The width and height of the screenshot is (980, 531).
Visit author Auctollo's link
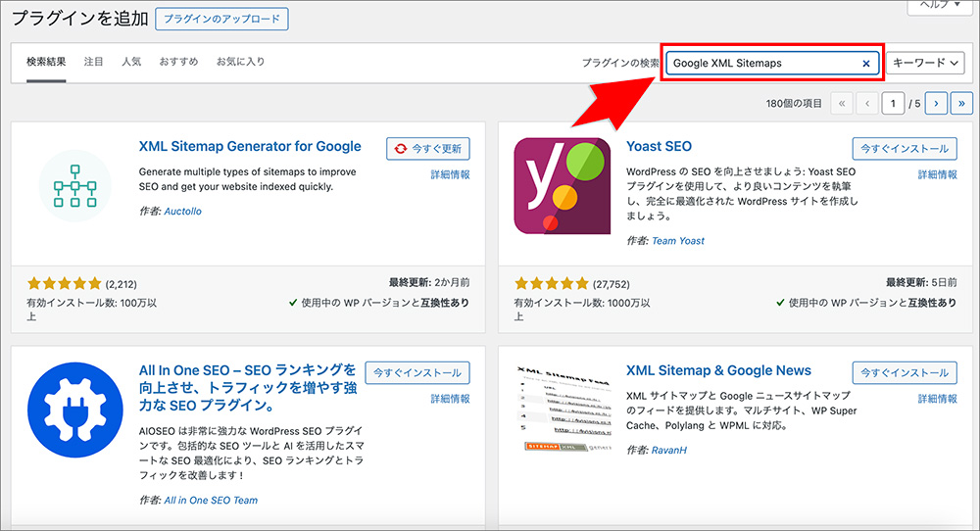[x=182, y=212]
